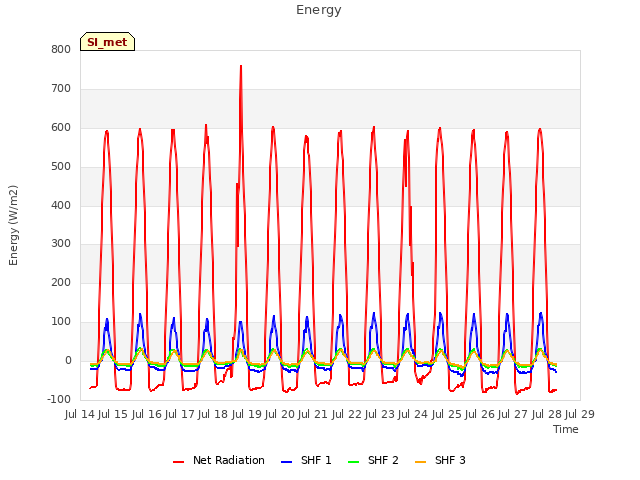The height and width of the screenshot is (480, 640).
Task: Click the 600 y-axis tick label
Action: [61, 128]
